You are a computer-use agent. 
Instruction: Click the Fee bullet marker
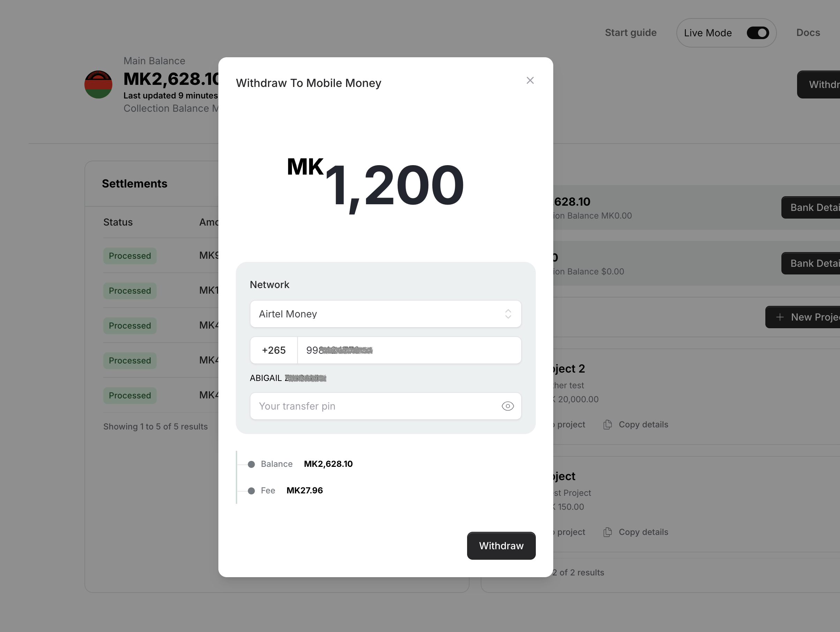[x=251, y=491]
